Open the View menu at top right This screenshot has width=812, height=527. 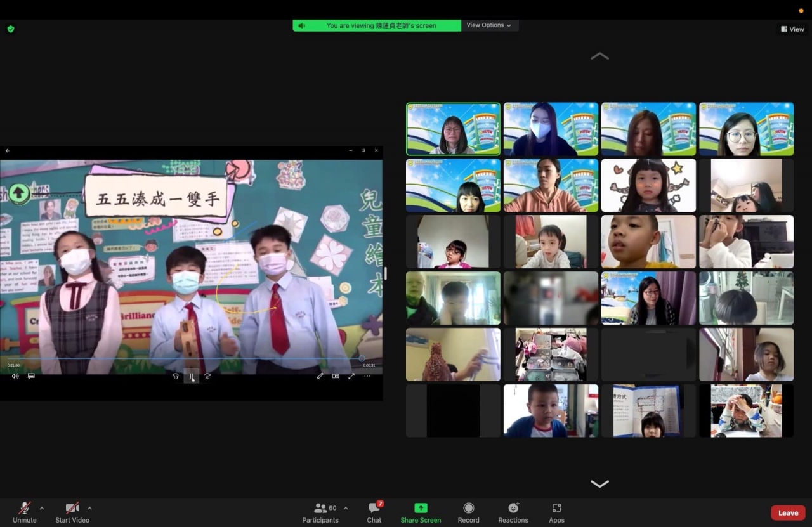(x=793, y=29)
